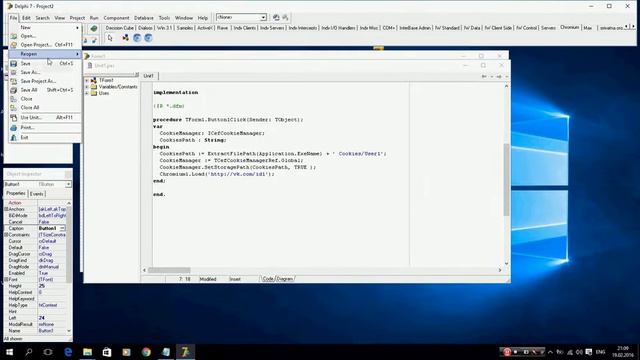Expand Variables/Constants node in code explorer

[x=87, y=87]
